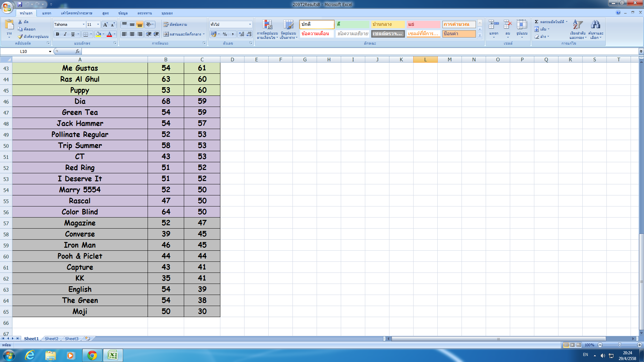The height and width of the screenshot is (362, 644).
Task: Click the Increase Font Size icon
Action: pos(105,24)
